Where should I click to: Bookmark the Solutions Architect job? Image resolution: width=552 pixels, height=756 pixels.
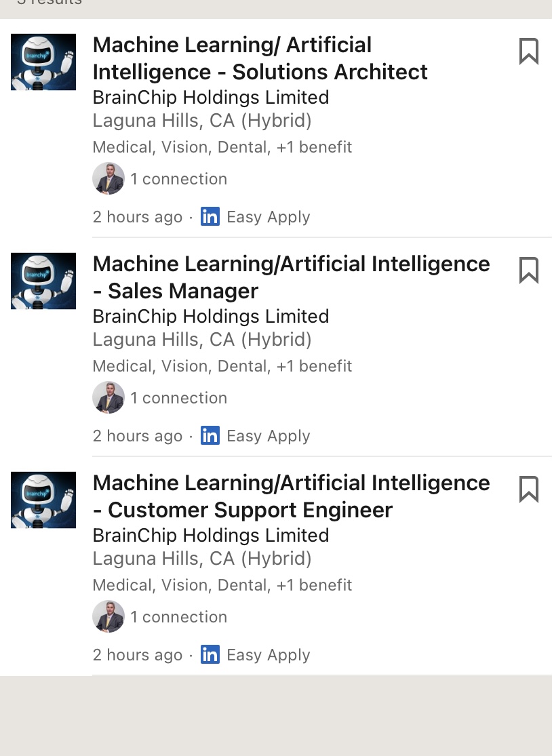click(528, 52)
